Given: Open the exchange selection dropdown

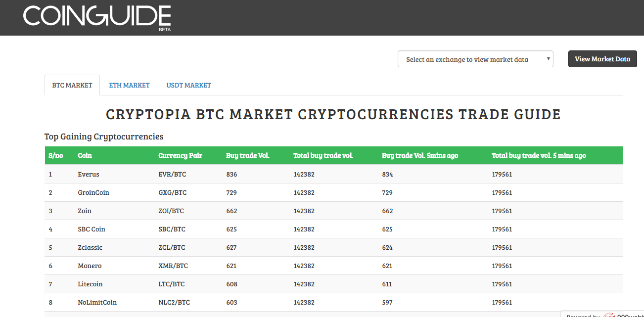Looking at the screenshot, I should pos(475,59).
